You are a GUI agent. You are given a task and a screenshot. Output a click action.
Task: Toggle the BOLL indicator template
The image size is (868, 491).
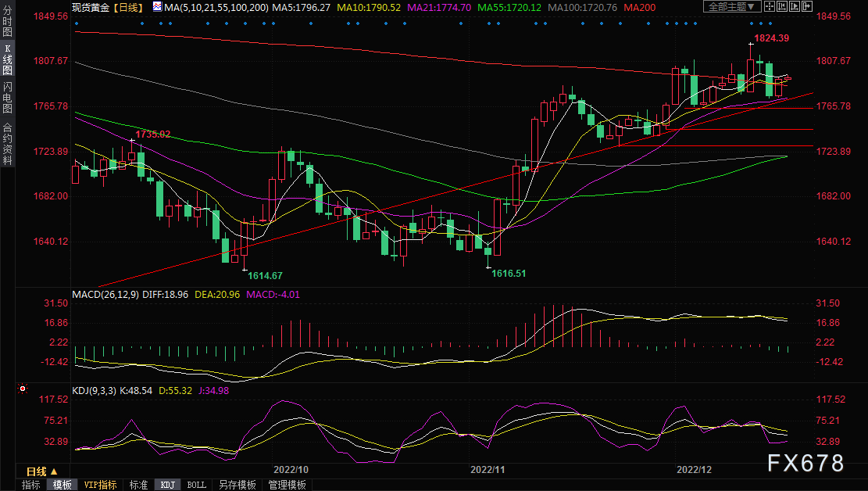pos(196,485)
